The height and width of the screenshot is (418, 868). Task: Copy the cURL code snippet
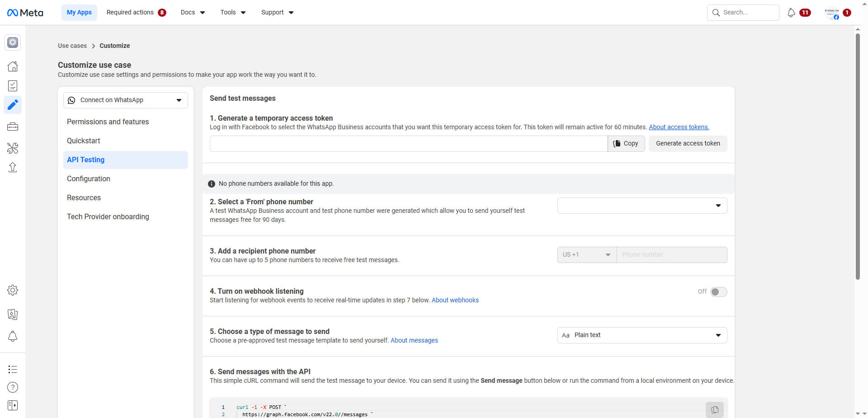714,409
